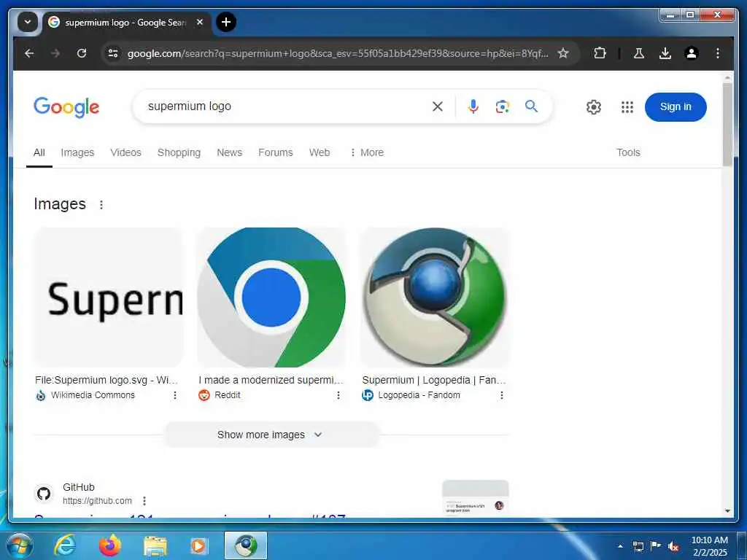Open the GitHub result preview thumbnail

[476, 498]
